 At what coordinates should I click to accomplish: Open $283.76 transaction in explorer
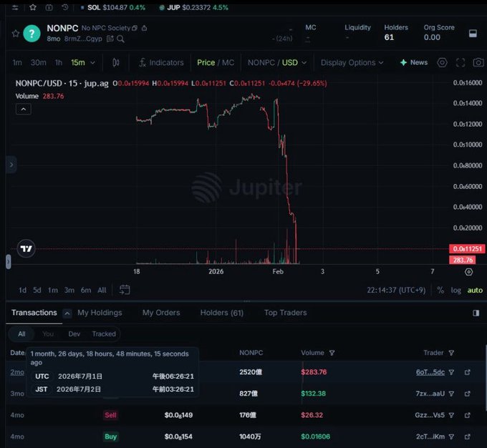point(468,372)
